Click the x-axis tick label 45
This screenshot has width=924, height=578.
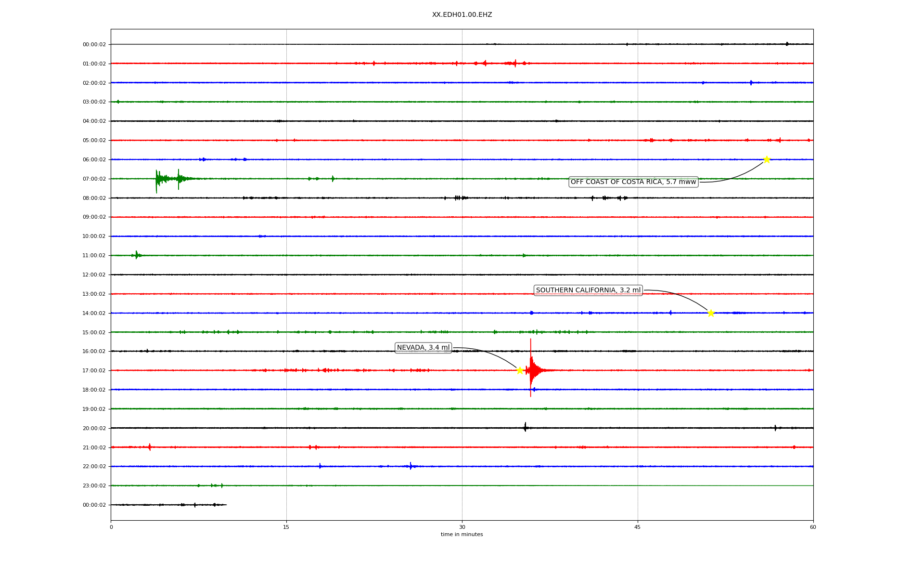(638, 527)
